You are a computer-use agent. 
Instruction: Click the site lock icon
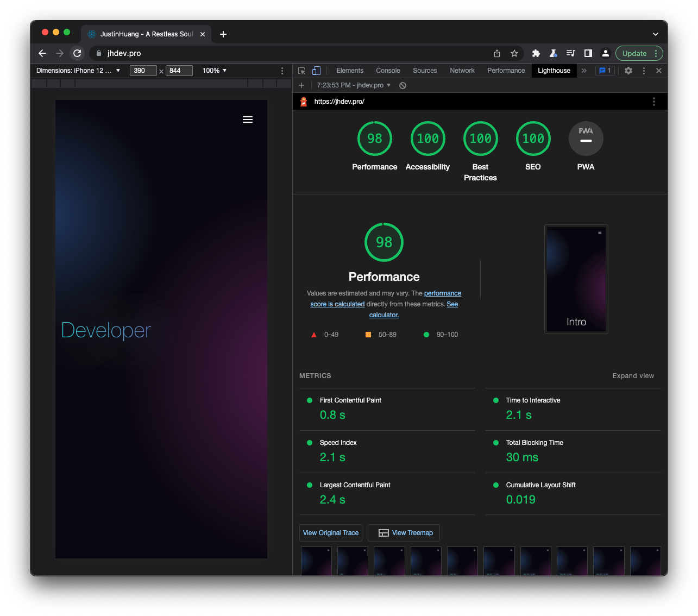tap(99, 53)
